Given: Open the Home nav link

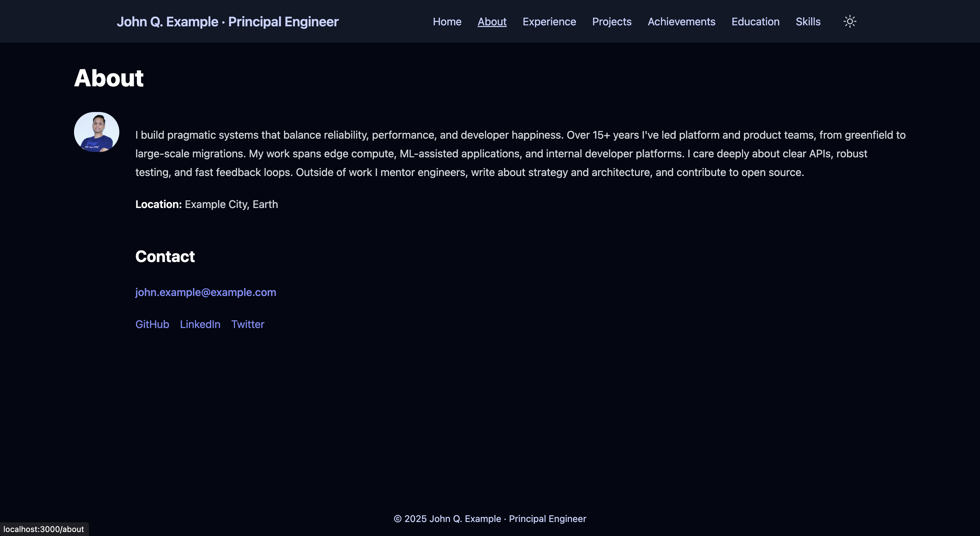Looking at the screenshot, I should tap(447, 22).
